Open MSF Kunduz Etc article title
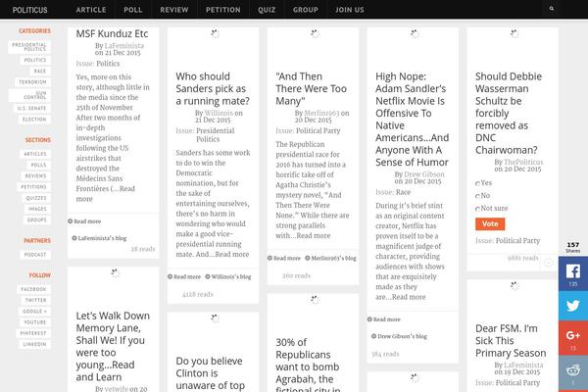588x392 pixels. pyautogui.click(x=112, y=33)
